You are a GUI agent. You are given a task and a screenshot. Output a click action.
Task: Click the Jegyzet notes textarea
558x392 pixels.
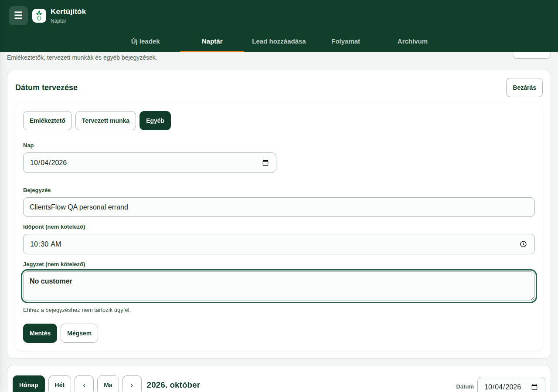[x=279, y=286]
